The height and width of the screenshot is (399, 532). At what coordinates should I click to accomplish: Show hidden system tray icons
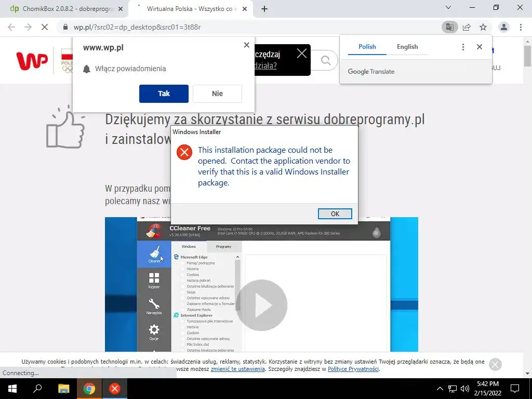click(x=440, y=389)
